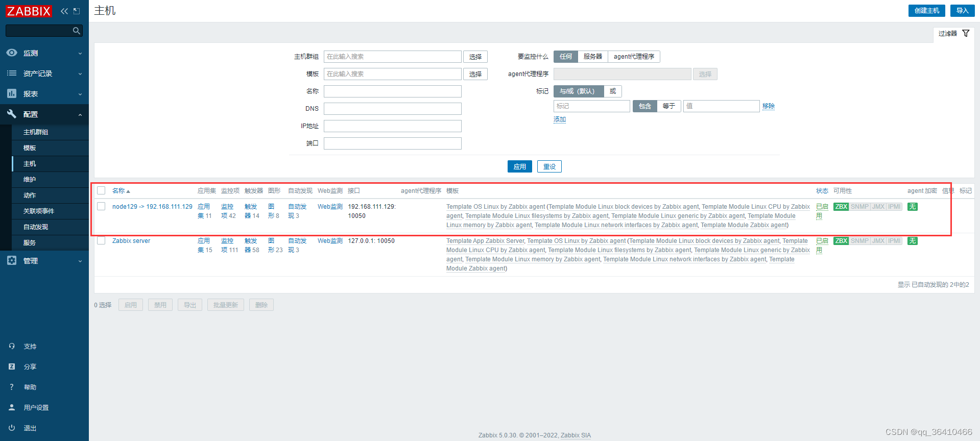The width and height of the screenshot is (980, 441).
Task: Click the list icon for 资产记录
Action: [12, 73]
